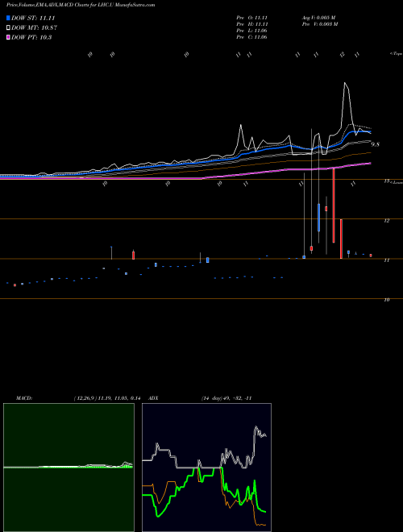Click the price axis label 10
The image size is (403, 532).
386,301
